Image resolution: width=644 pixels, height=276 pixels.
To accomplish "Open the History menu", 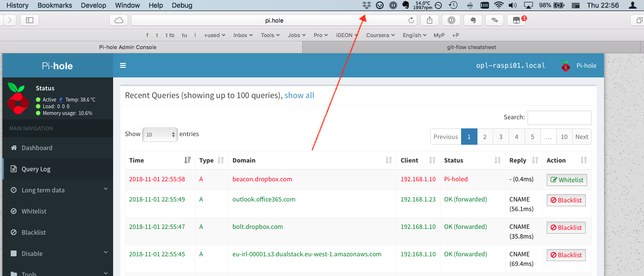I will 17,5.
